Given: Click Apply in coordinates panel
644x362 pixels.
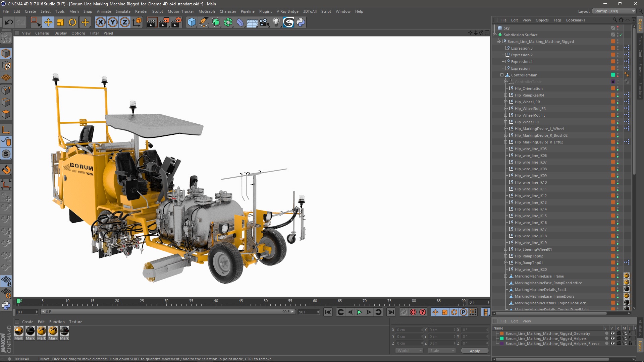Looking at the screenshot, I should [x=475, y=351].
